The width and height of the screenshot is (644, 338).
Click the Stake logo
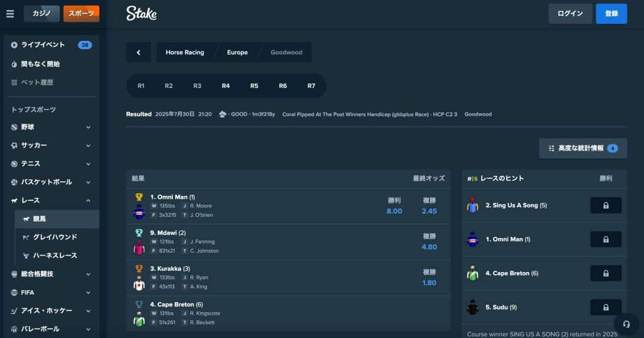[142, 14]
